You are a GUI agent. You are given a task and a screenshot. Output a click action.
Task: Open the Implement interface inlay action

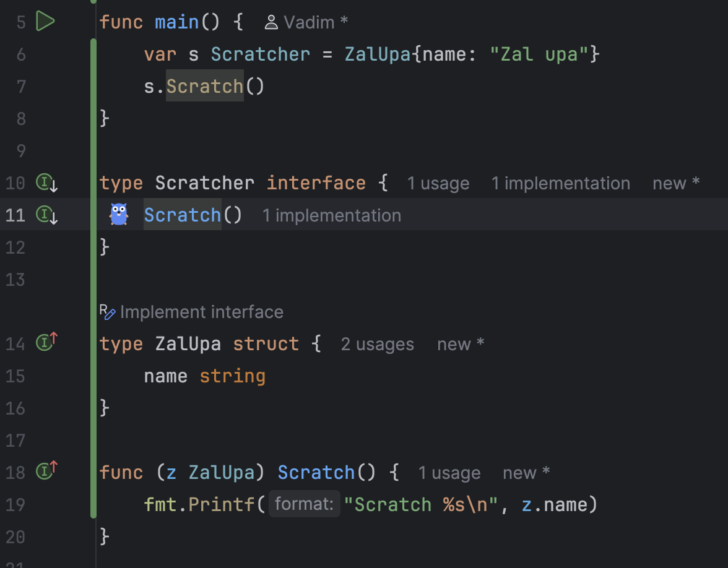tap(202, 312)
